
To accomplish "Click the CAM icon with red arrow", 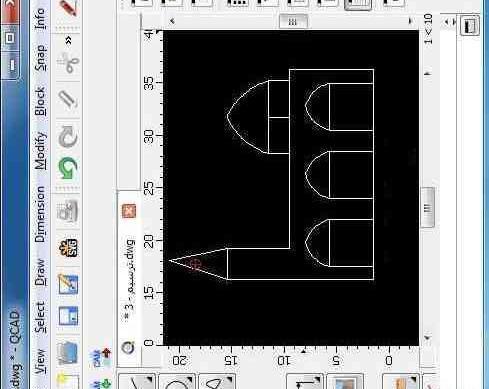I will pyautogui.click(x=99, y=357).
